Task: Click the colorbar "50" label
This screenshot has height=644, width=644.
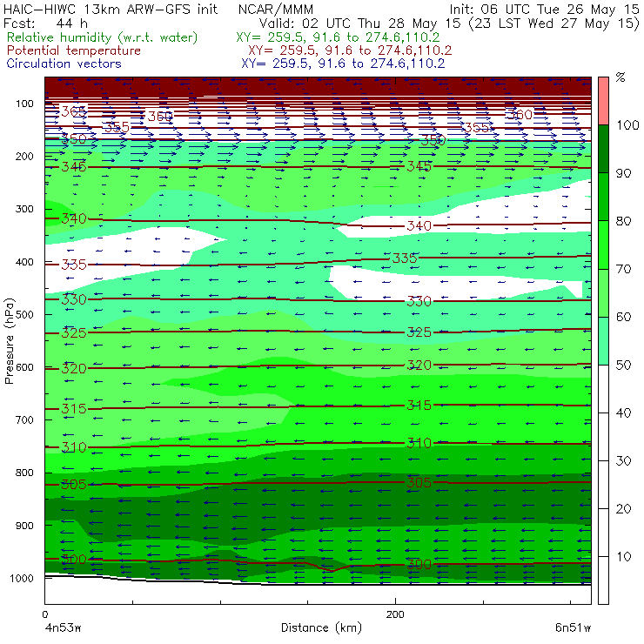Action: click(623, 366)
